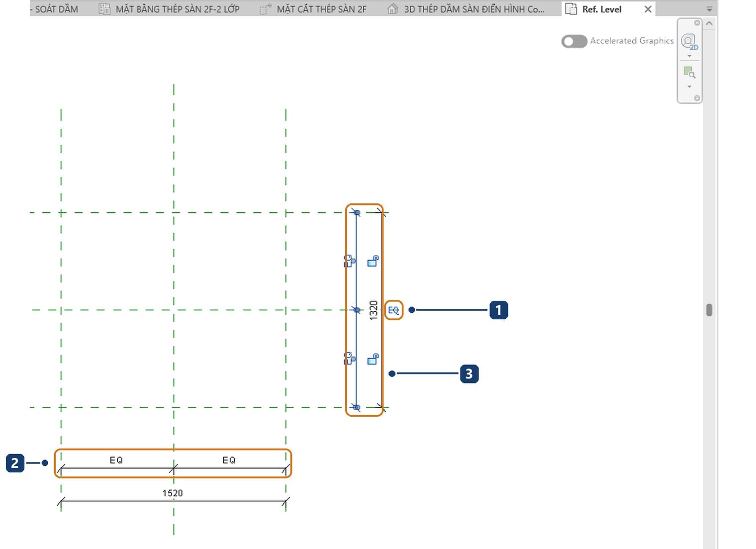Switch to MẶT CẮT THÉP SÀN 2F tab
Screen dimensions: 756x549
pos(313,9)
